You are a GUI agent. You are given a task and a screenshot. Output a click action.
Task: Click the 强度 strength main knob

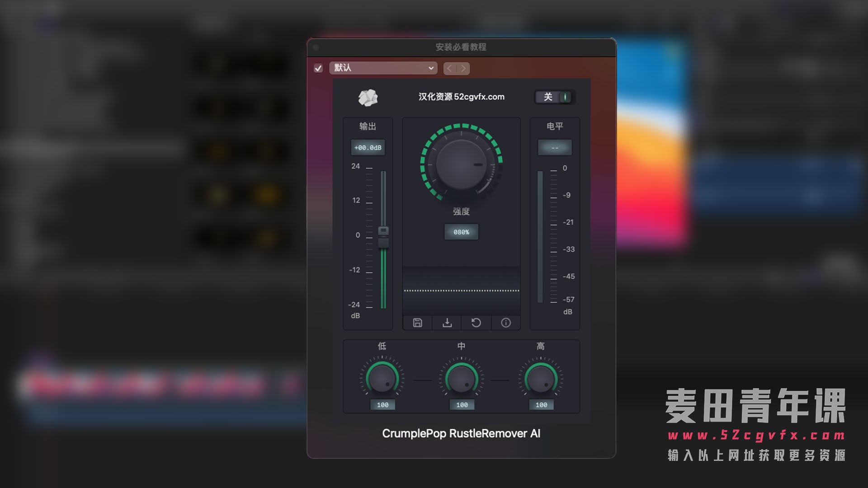click(461, 164)
